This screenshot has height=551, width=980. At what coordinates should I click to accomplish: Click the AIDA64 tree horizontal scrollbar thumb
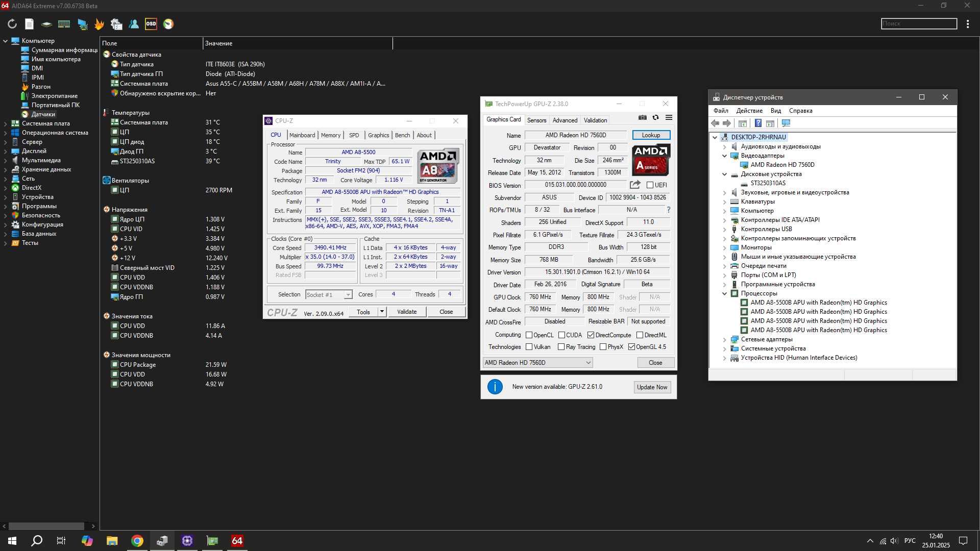[46, 526]
